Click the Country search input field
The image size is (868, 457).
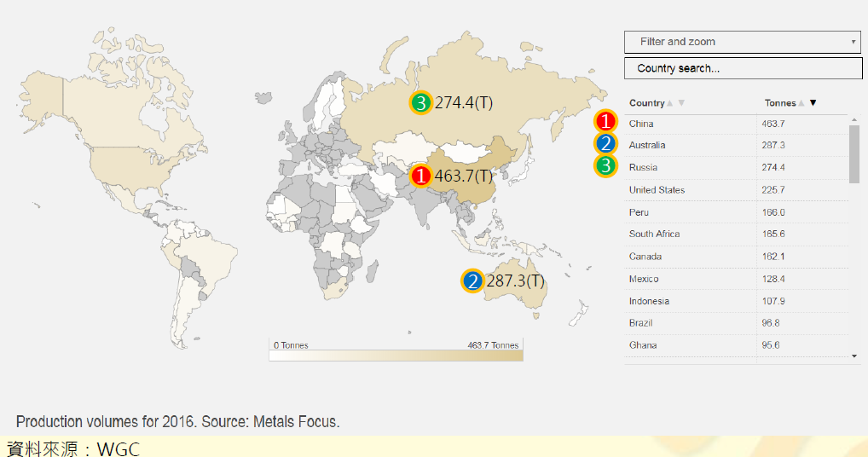tap(743, 68)
